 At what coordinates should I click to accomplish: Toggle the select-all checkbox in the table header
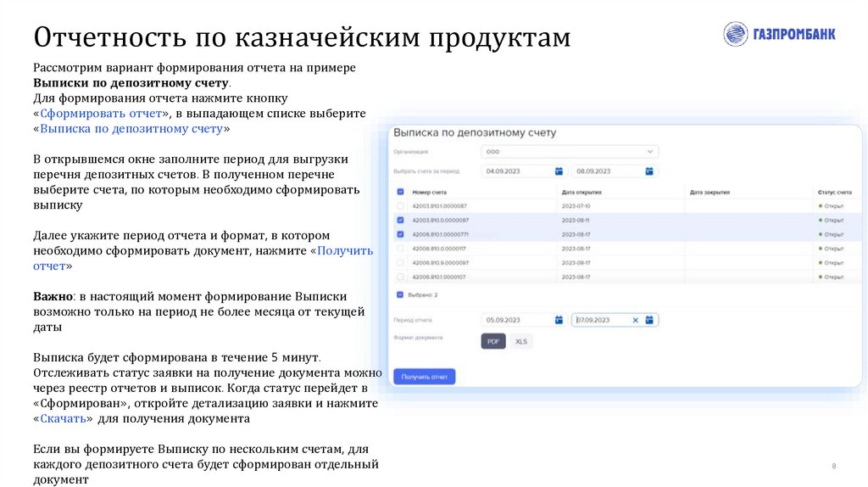pos(400,192)
